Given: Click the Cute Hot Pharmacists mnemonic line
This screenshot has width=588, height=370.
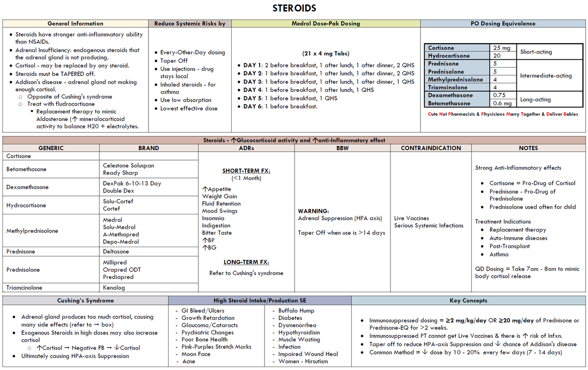Looking at the screenshot, I should point(503,114).
